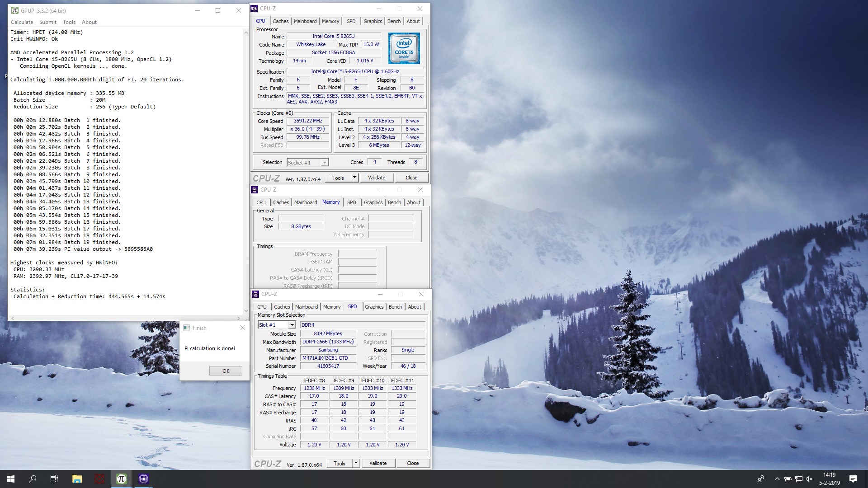868x488 pixels.
Task: Click the red taskbar app icon
Action: [99, 479]
